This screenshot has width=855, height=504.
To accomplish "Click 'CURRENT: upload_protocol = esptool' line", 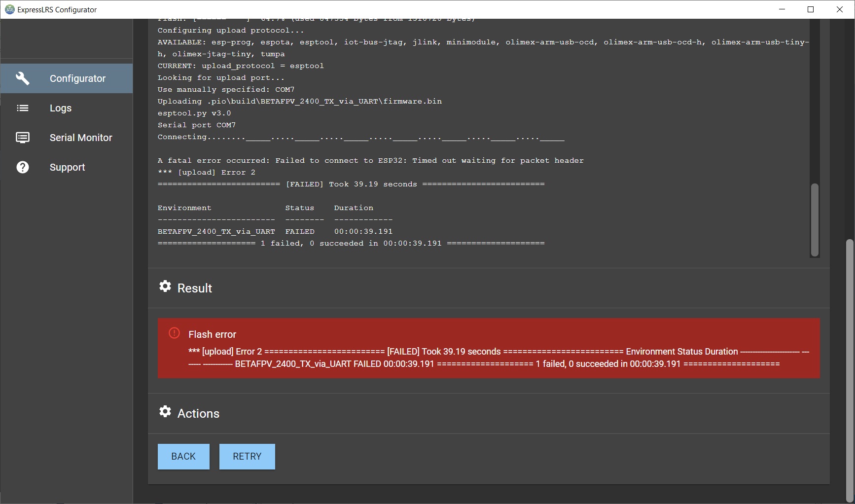I will point(241,66).
